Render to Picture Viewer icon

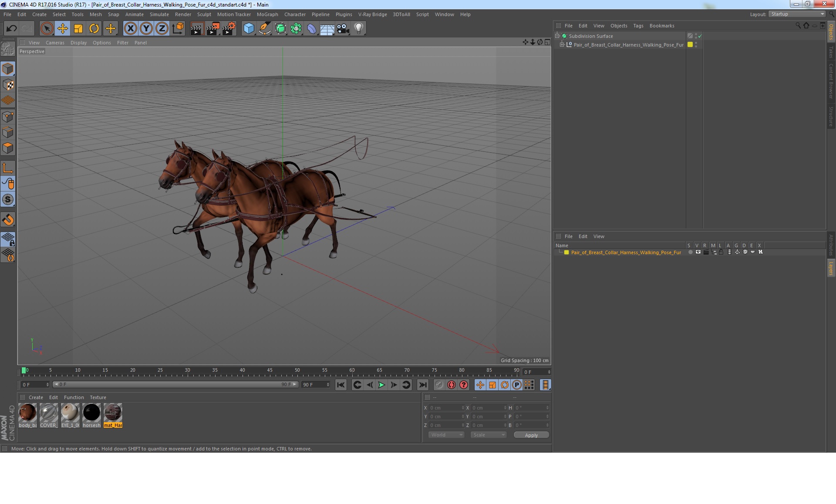[213, 29]
